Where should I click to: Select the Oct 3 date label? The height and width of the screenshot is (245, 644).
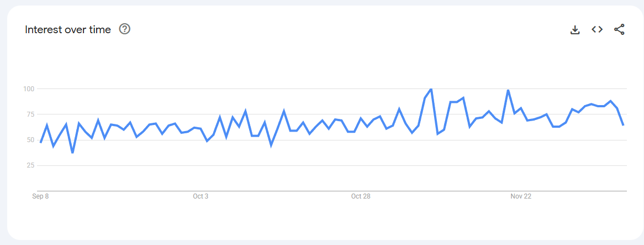[x=200, y=196]
